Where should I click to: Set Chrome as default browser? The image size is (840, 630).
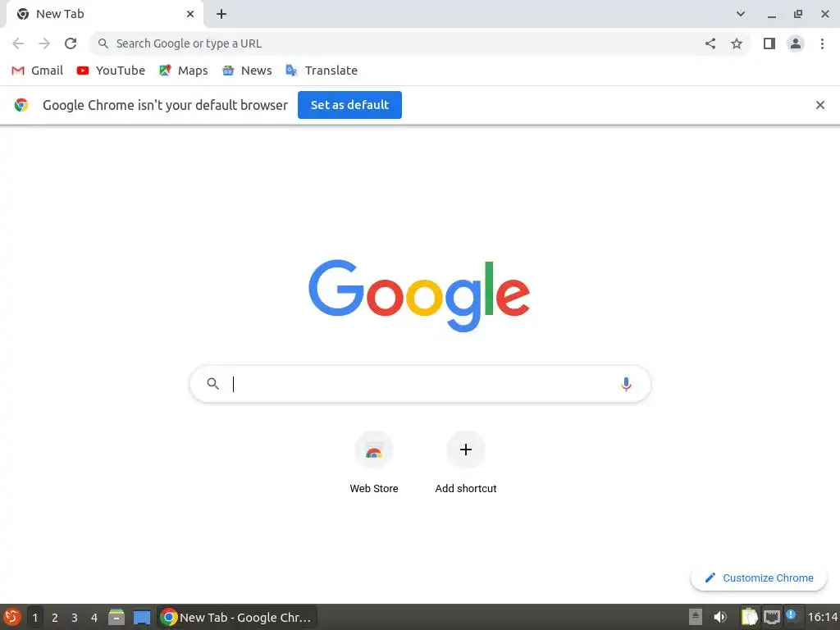[349, 105]
